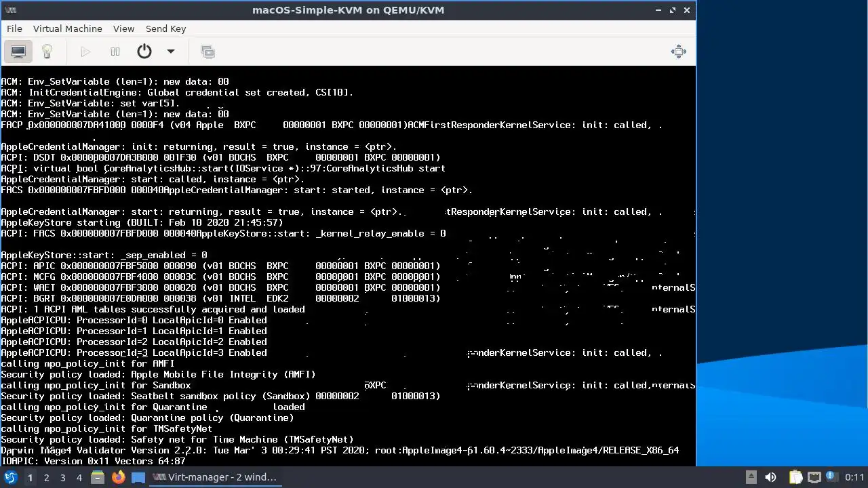868x488 pixels.
Task: Open the Virtual Machine menu
Action: coord(68,28)
